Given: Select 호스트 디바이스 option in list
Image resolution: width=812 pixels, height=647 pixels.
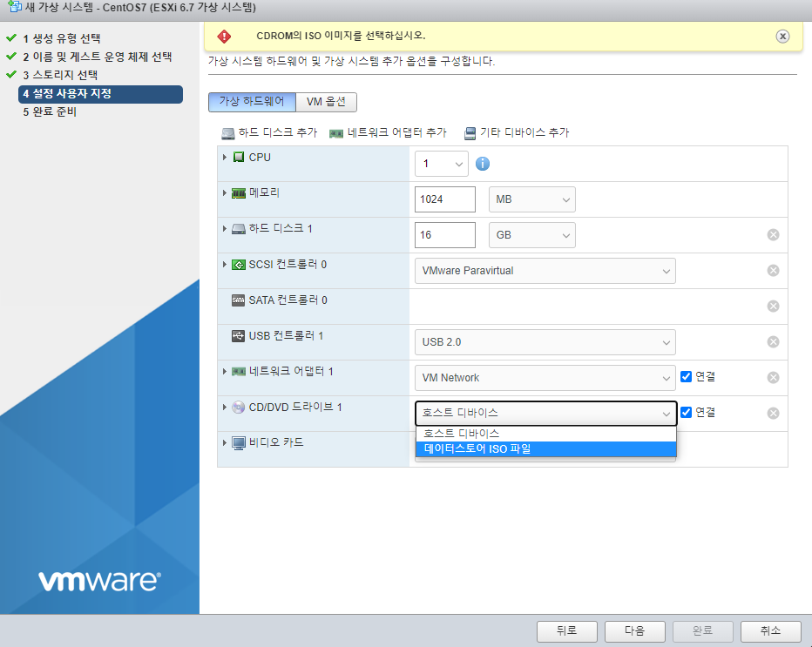Looking at the screenshot, I should 545,434.
